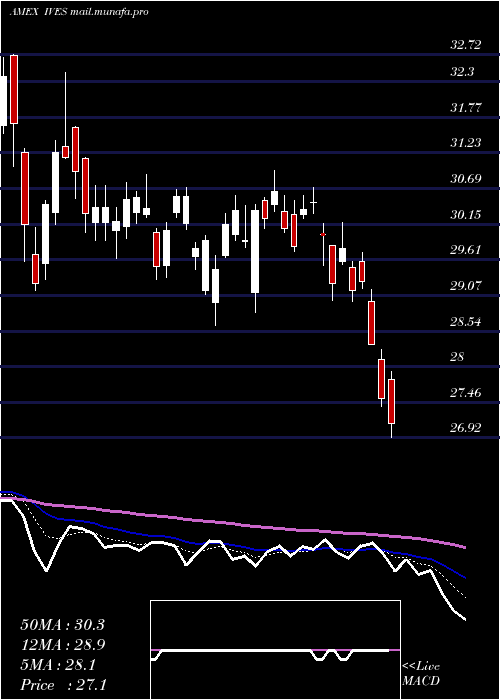Viewport: 500px width, 700px height.
Task: Click the 28.54 price level label
Action: [466, 321]
